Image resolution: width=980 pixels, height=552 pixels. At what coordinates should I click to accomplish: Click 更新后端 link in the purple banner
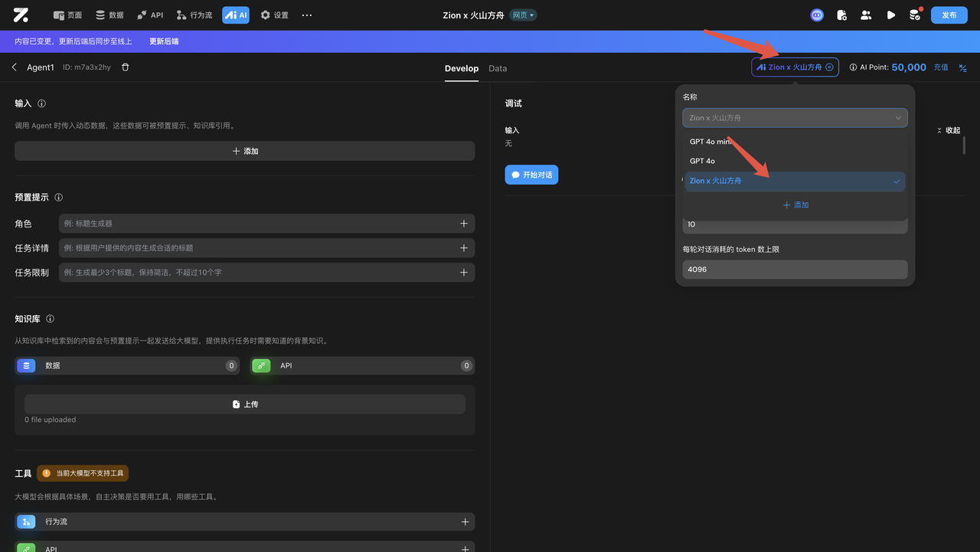point(164,41)
